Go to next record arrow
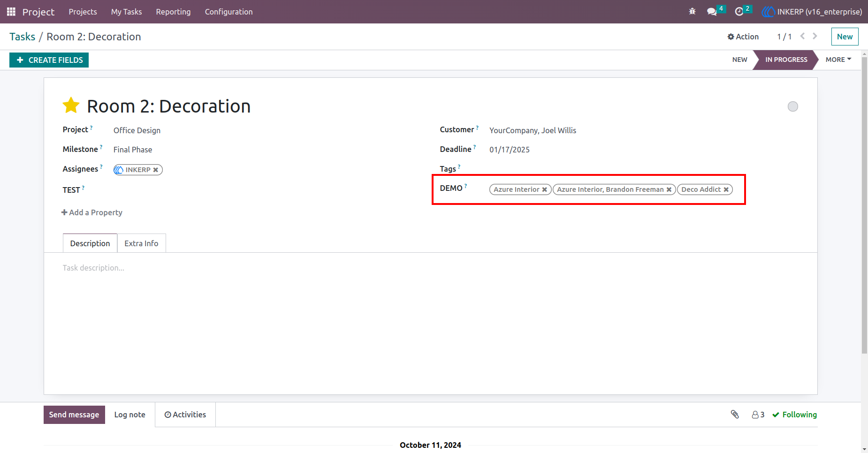The width and height of the screenshot is (868, 453). (x=815, y=36)
